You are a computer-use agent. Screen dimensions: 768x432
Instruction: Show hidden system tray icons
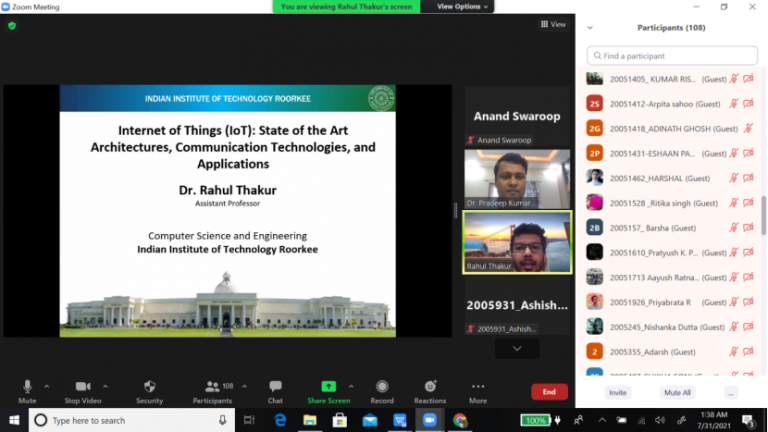602,420
